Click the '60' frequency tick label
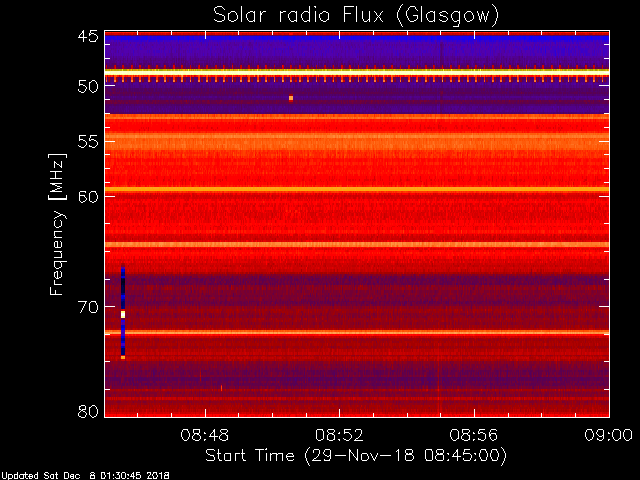The height and width of the screenshot is (480, 640). [88, 196]
